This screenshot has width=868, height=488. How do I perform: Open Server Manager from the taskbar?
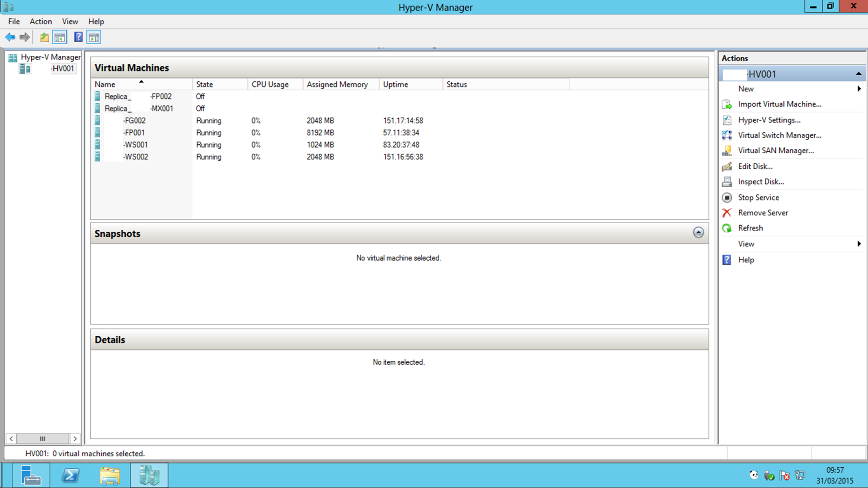tap(31, 475)
